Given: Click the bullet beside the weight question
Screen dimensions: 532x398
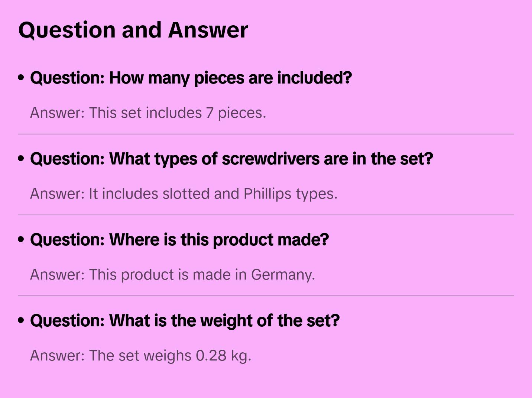Looking at the screenshot, I should (21, 320).
